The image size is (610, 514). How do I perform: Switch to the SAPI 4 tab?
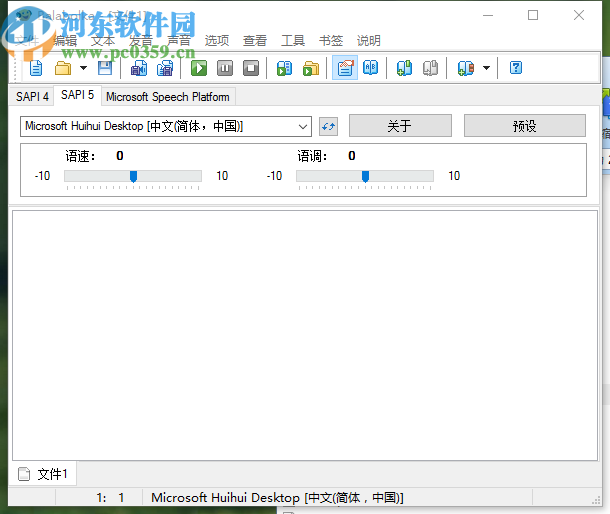[x=32, y=96]
